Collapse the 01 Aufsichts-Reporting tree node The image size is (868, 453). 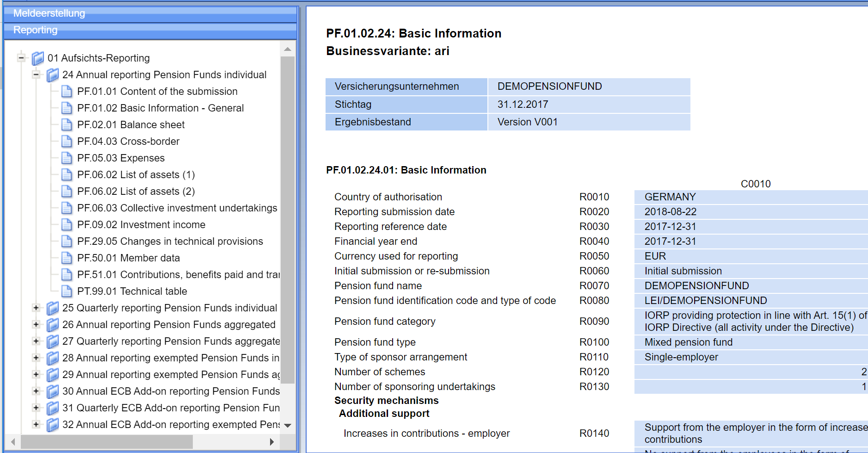(x=21, y=58)
